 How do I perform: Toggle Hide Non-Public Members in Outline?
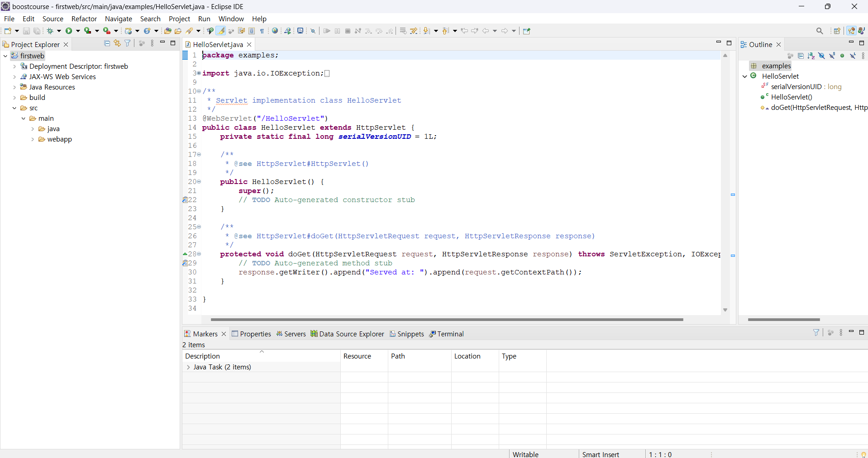coord(842,56)
